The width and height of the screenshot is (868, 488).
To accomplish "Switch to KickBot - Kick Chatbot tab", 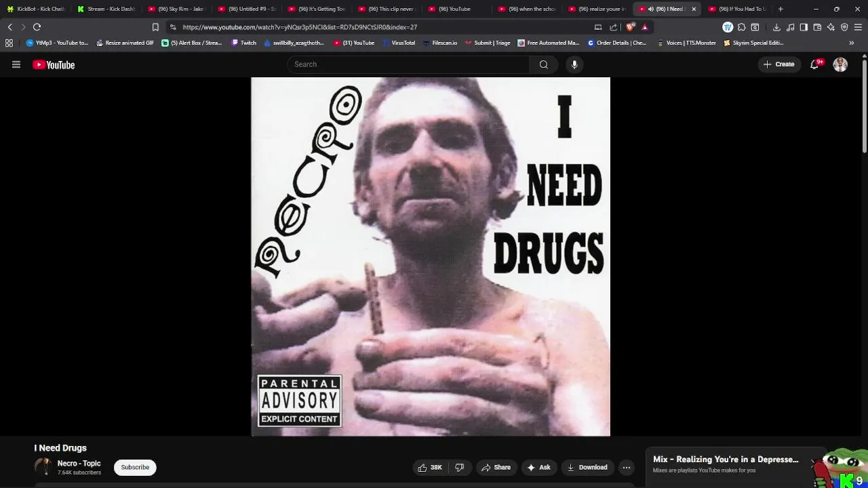I will (35, 9).
